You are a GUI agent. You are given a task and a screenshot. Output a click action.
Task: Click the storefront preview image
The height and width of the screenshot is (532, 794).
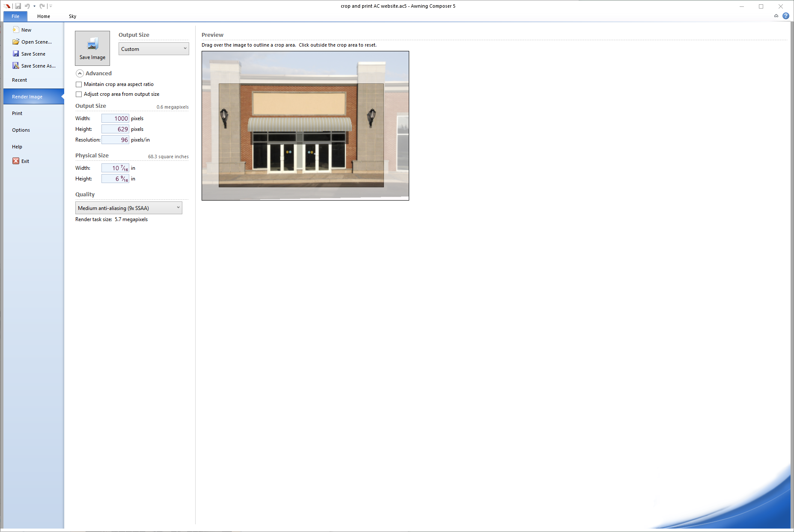305,126
